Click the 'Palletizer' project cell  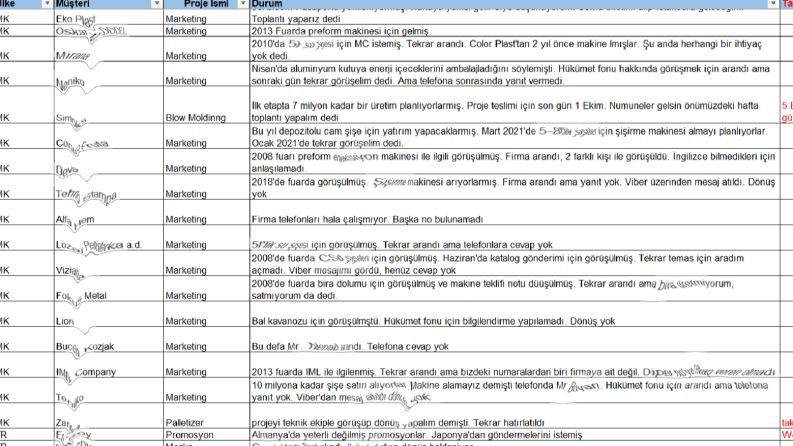pos(206,416)
